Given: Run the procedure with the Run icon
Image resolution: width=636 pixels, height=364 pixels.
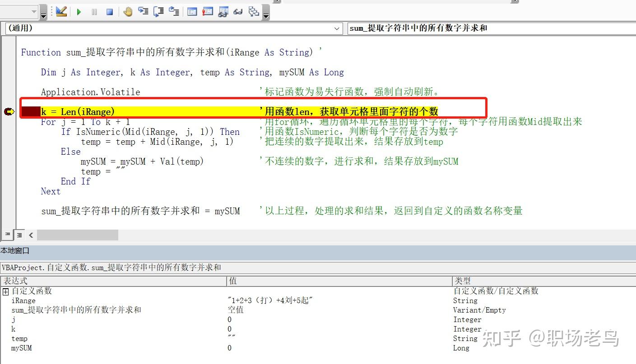Looking at the screenshot, I should coord(79,12).
